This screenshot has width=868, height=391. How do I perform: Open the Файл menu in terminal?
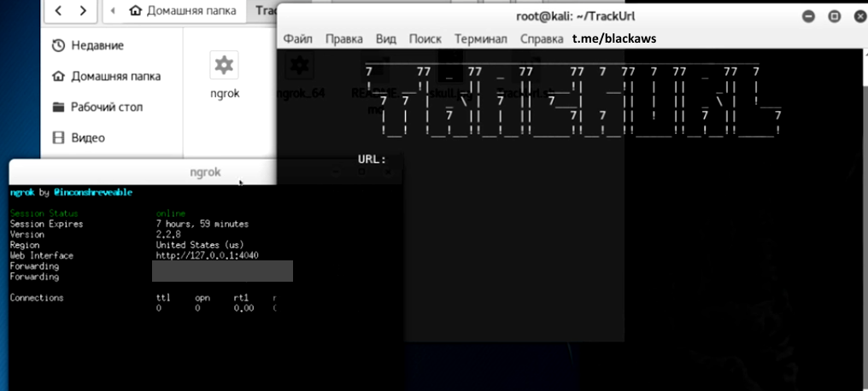click(x=297, y=38)
